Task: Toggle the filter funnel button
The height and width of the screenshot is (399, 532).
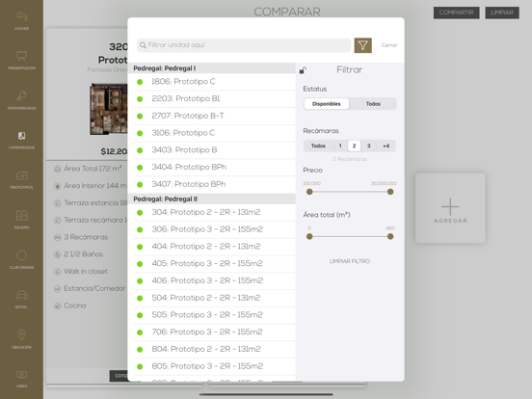Action: [x=362, y=45]
